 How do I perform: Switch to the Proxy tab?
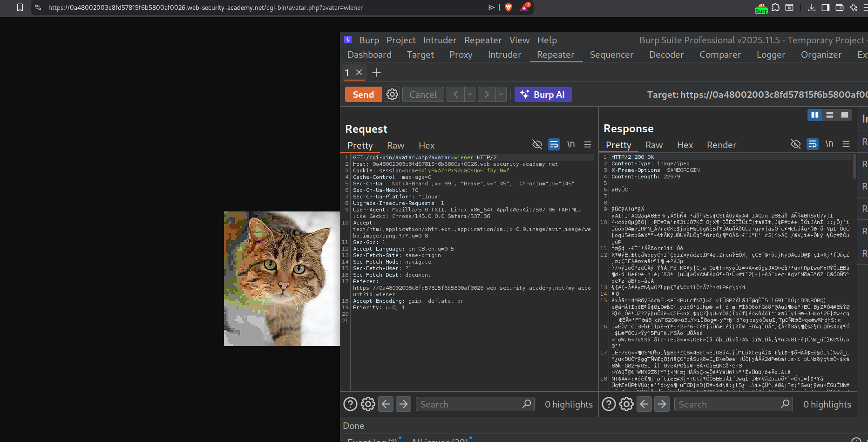pyautogui.click(x=461, y=54)
